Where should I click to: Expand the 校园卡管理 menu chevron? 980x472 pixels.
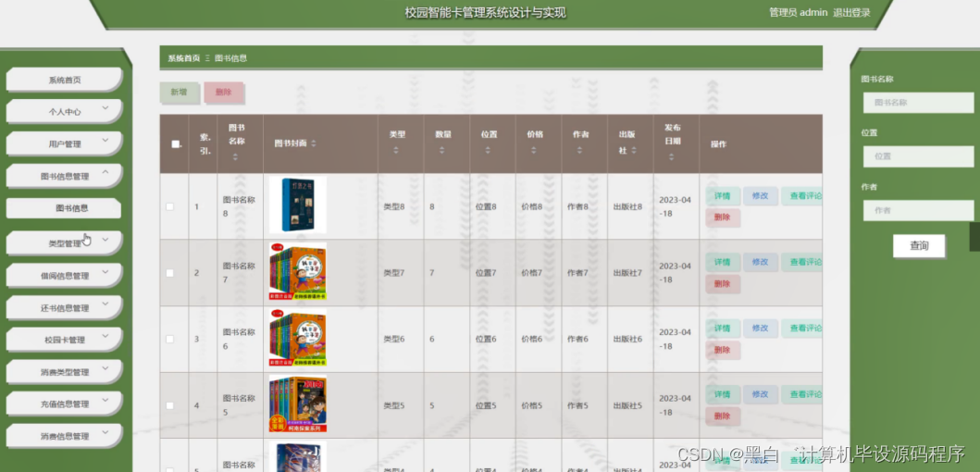coord(105,336)
